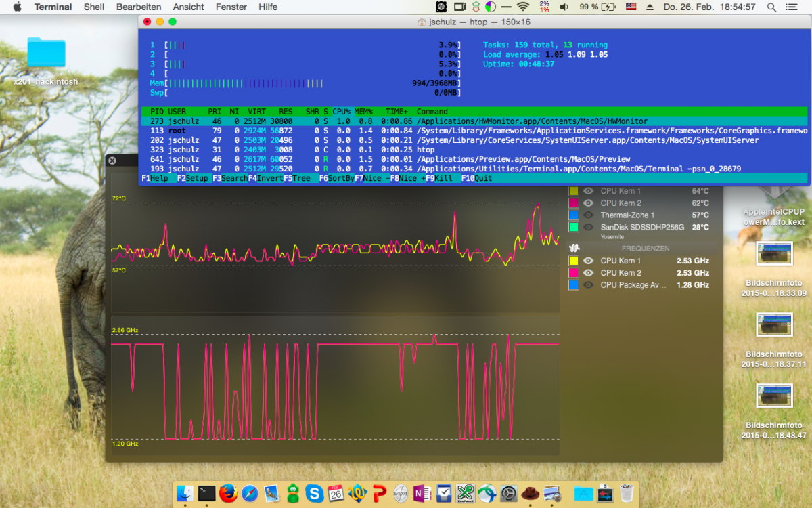Open the US flag input source menu

coord(631,7)
